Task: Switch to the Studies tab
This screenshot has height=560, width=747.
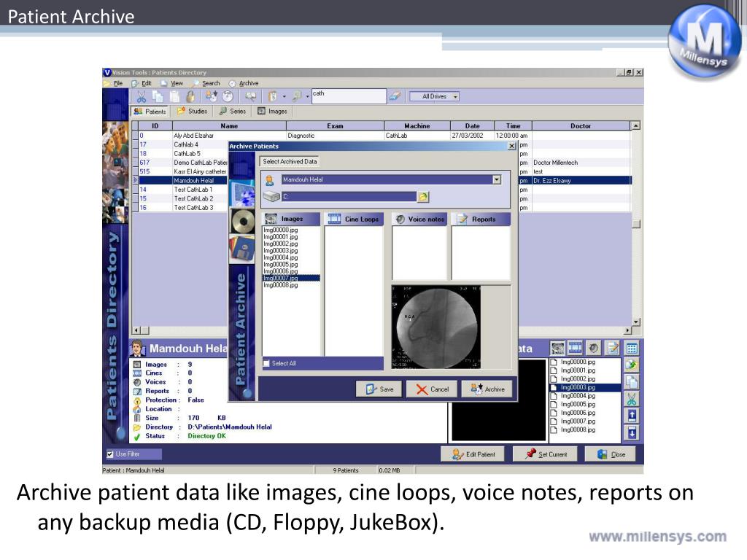Action: tap(193, 112)
